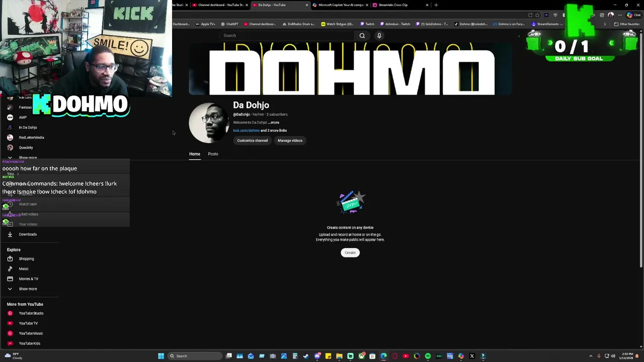Open the ChatGPT bookmark
644x362 pixels.
[229, 24]
